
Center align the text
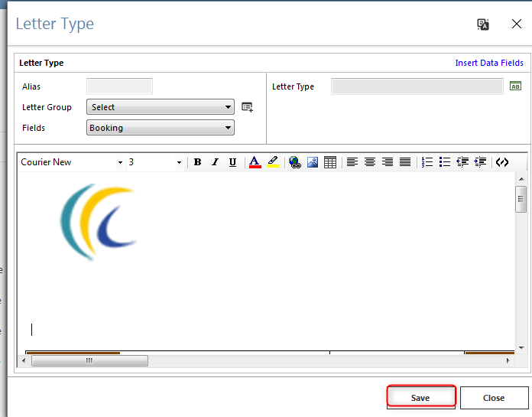click(370, 162)
